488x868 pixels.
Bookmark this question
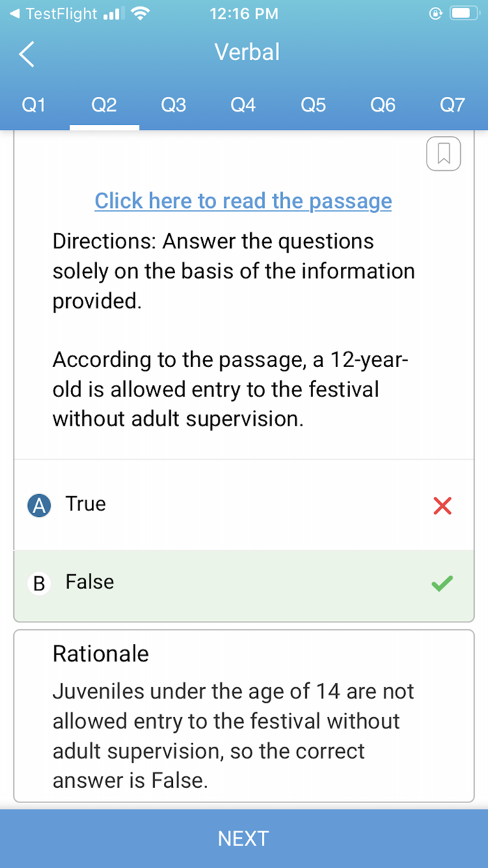(443, 154)
